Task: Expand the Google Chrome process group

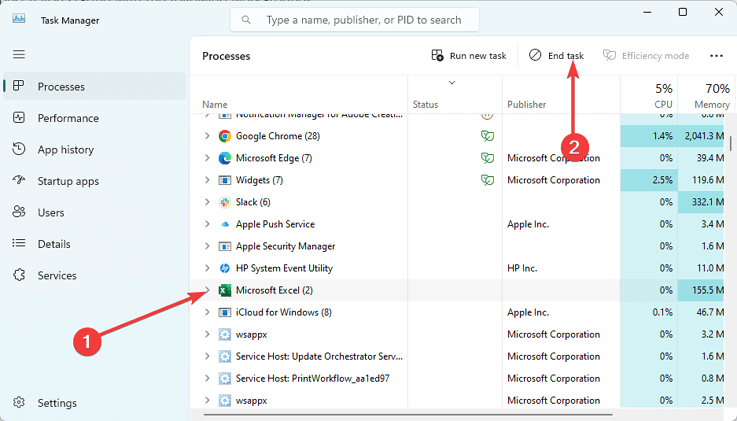Action: pyautogui.click(x=207, y=136)
